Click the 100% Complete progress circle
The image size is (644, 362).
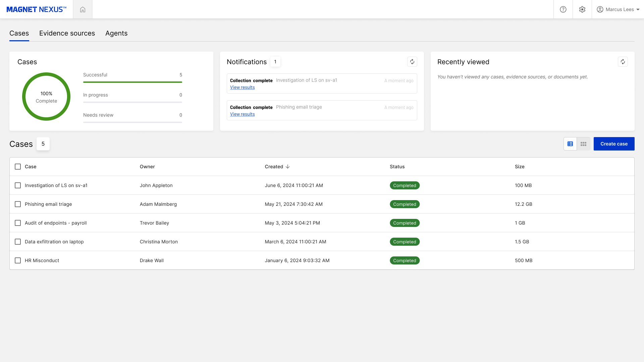pos(46,97)
